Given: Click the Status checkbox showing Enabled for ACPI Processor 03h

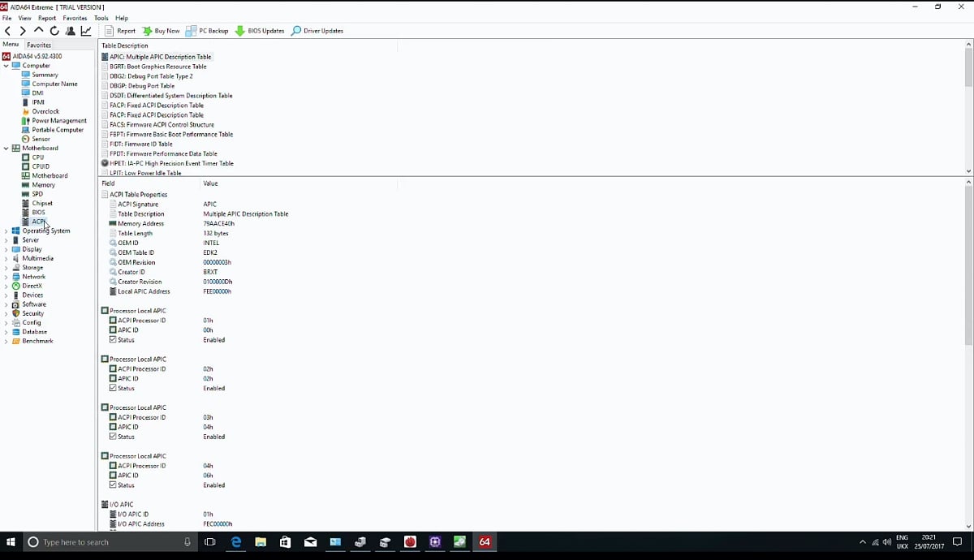Looking at the screenshot, I should click(114, 437).
